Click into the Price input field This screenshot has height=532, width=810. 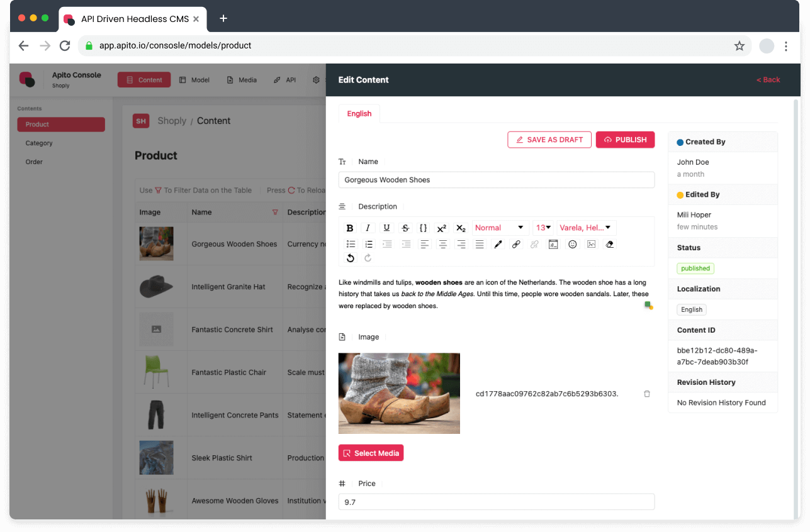click(x=496, y=502)
